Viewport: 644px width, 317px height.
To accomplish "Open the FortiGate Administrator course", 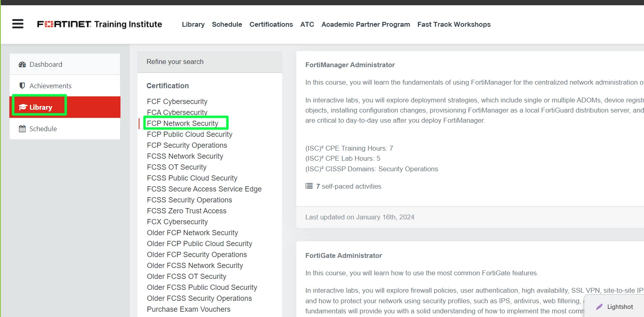I will (x=344, y=255).
